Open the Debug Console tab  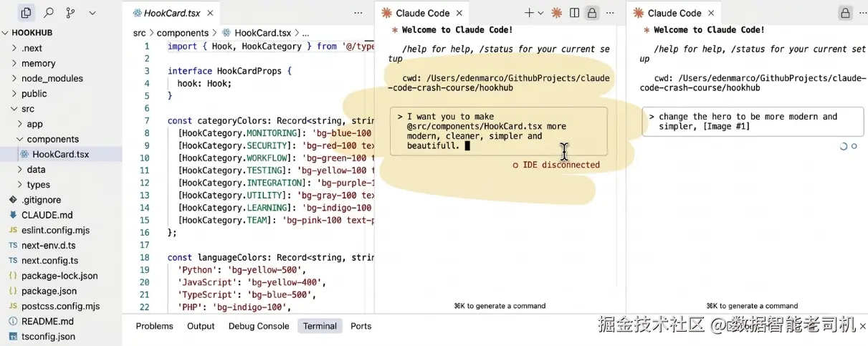pyautogui.click(x=259, y=326)
